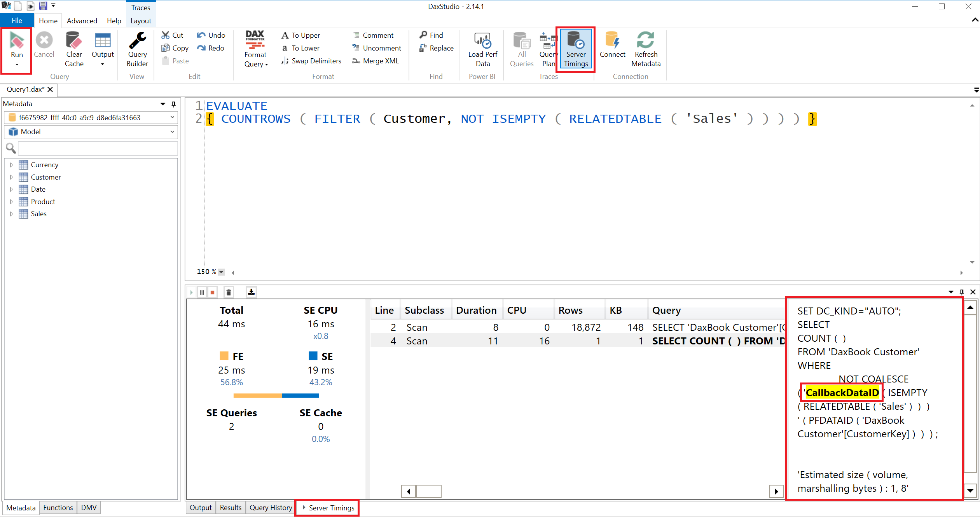Convert selection To Upper case
This screenshot has height=517, width=980.
pyautogui.click(x=300, y=35)
